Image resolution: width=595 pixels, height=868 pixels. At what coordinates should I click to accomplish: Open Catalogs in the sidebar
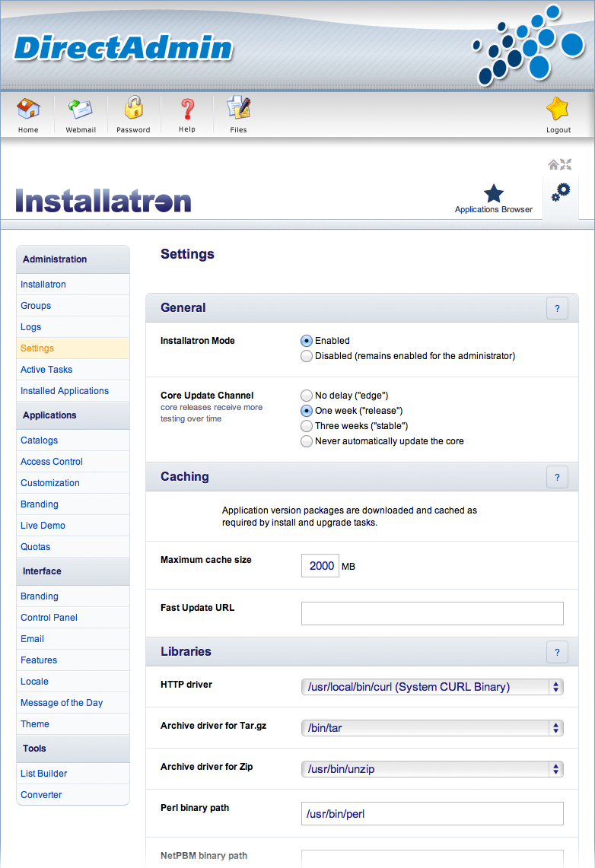(73, 440)
